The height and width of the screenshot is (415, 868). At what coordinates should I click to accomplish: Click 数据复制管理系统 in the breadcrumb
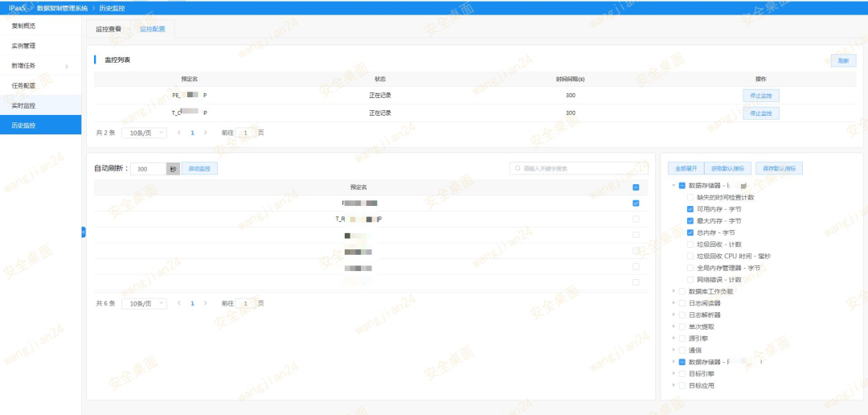(62, 8)
